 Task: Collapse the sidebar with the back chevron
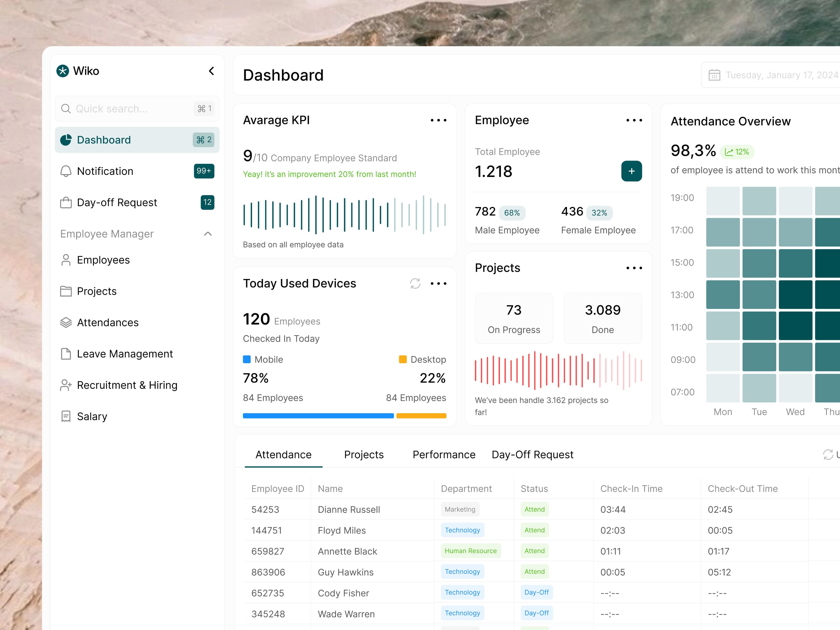point(212,71)
